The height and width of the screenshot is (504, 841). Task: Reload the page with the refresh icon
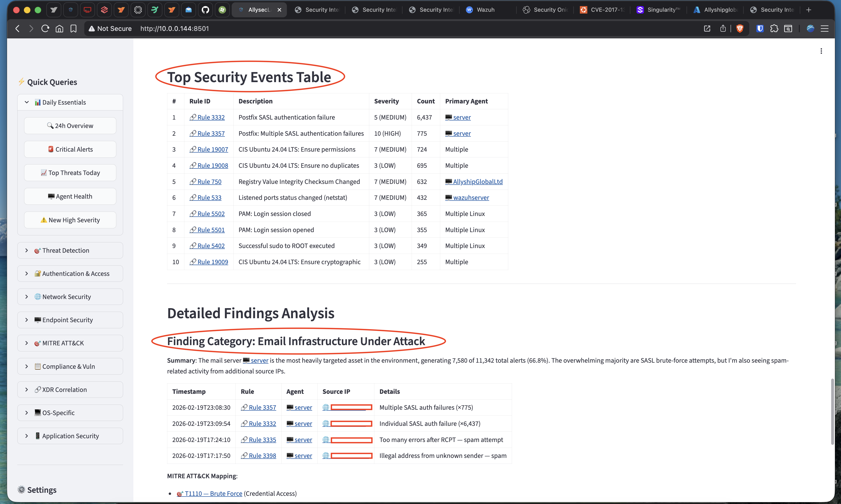45,29
